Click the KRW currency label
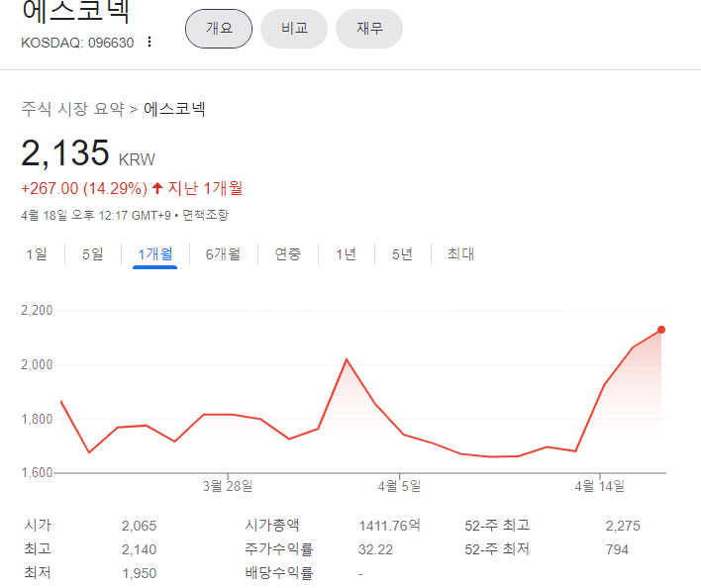The height and width of the screenshot is (588, 701). tap(137, 159)
